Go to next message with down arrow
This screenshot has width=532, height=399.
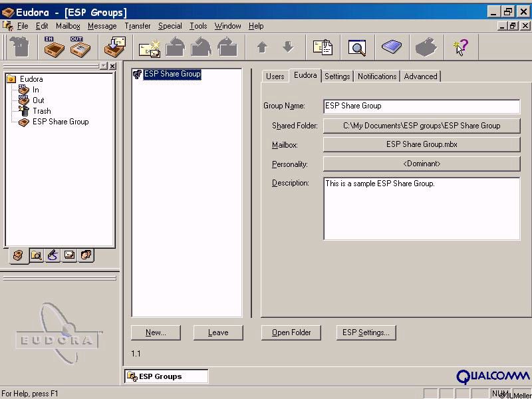288,47
